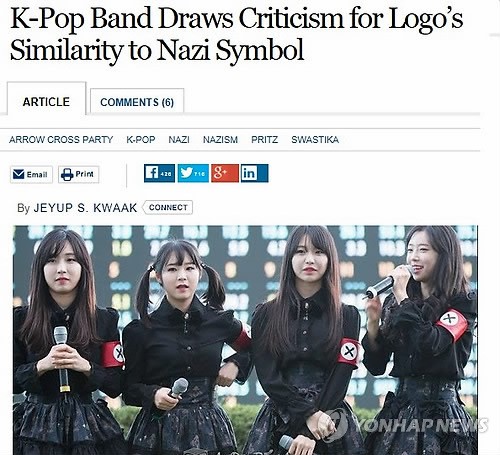
Task: Share article via Facebook icon
Action: [152, 173]
